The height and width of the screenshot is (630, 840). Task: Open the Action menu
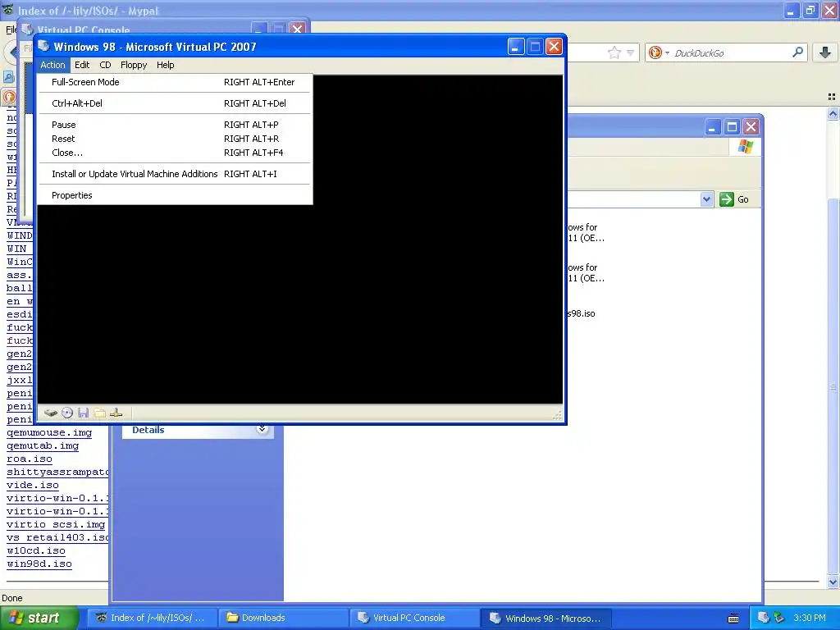coord(52,65)
